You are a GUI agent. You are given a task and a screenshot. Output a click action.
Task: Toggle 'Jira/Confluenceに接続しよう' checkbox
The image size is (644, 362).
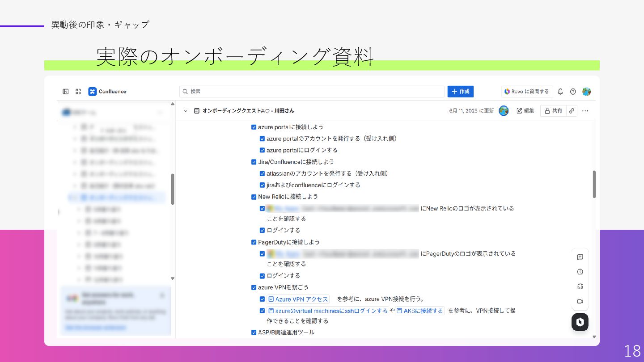254,162
